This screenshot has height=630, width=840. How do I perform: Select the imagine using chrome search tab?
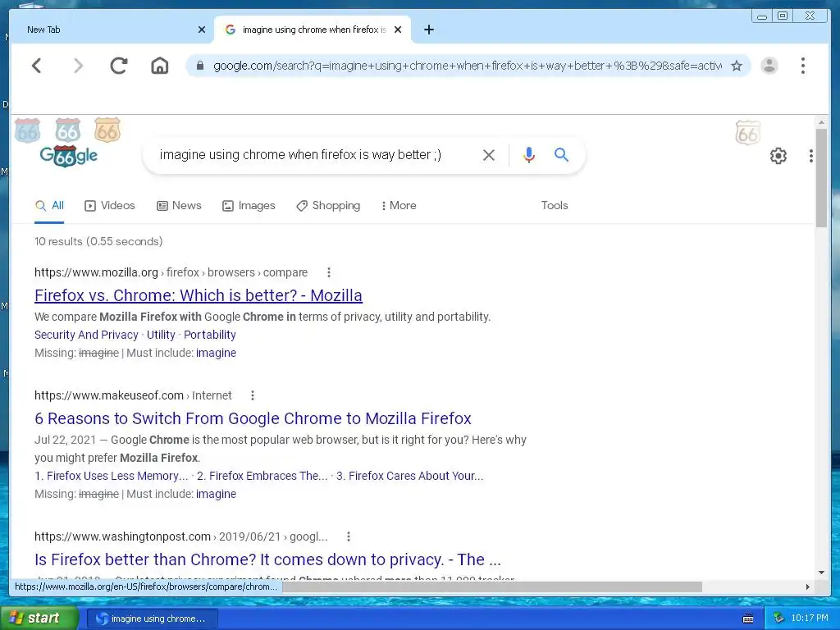tap(313, 30)
